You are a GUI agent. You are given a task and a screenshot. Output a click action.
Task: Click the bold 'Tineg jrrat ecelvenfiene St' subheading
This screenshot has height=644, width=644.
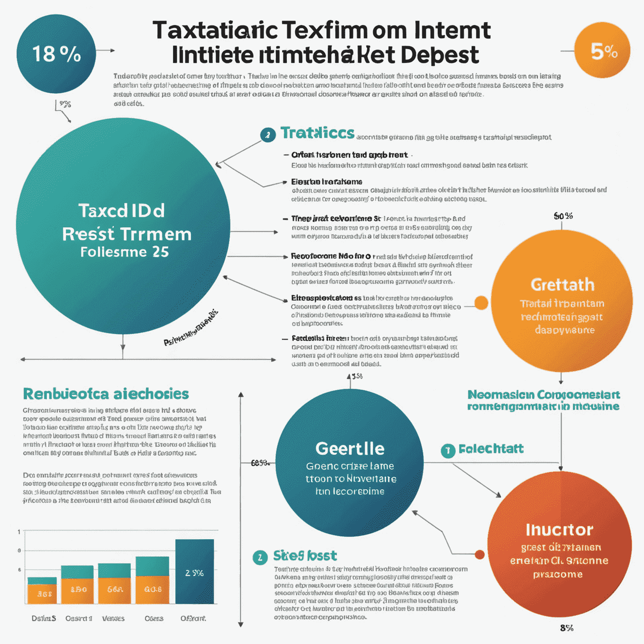click(336, 218)
